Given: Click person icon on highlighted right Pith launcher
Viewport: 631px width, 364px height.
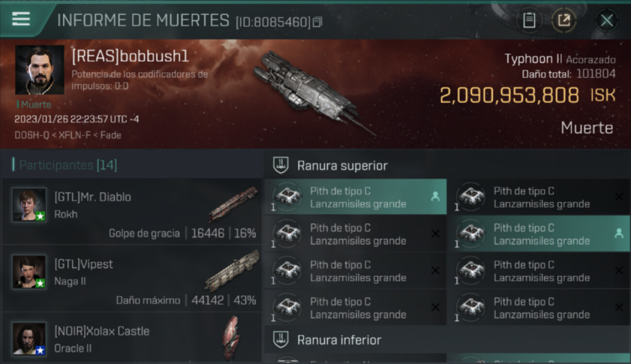Looking at the screenshot, I should click(619, 233).
